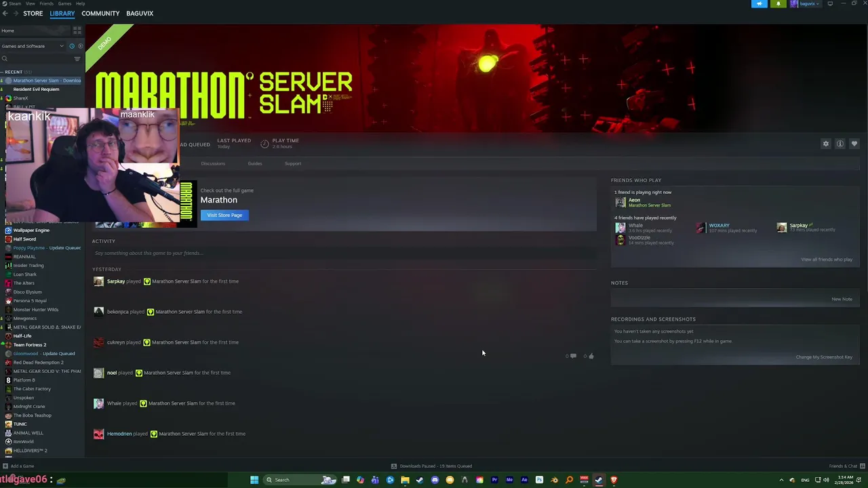Switch to the STORE tab
Screen dimensions: 868x488
(33, 14)
